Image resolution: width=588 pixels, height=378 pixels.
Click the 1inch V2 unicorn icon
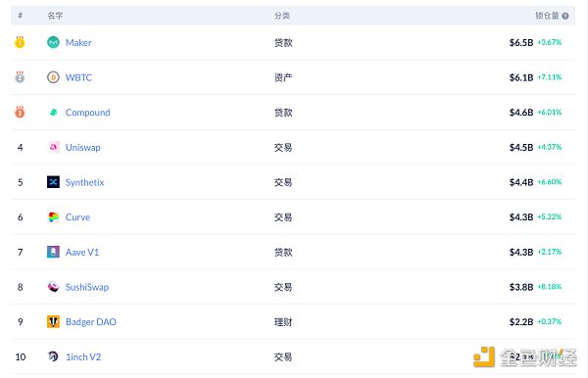(53, 356)
